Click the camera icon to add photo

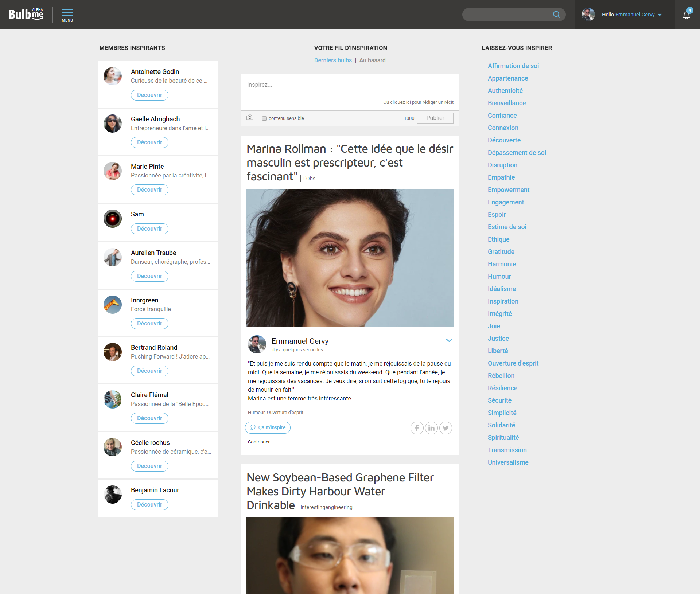point(250,118)
